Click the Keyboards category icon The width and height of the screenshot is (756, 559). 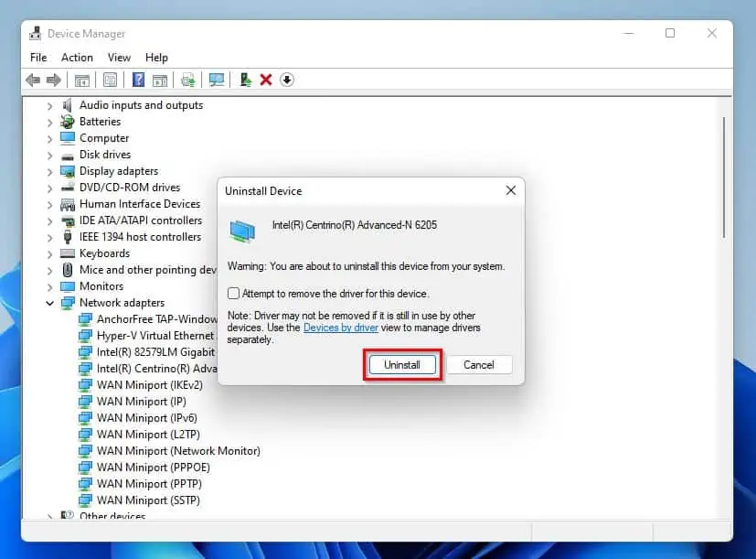point(68,253)
